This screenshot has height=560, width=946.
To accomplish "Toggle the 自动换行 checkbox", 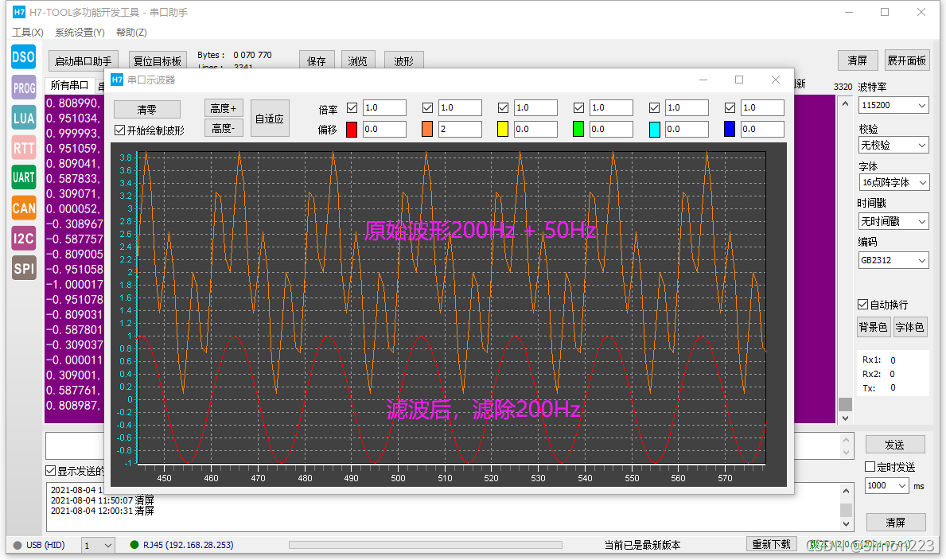I will (x=862, y=305).
